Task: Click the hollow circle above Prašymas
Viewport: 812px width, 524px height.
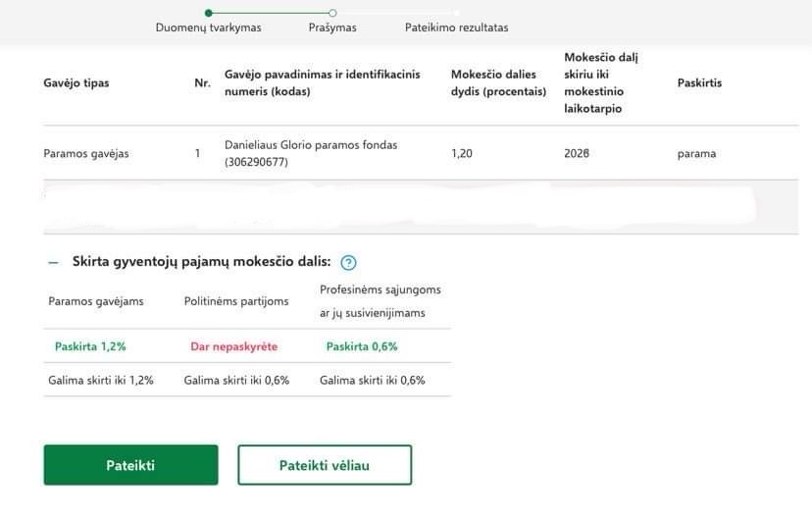Action: coord(332,13)
